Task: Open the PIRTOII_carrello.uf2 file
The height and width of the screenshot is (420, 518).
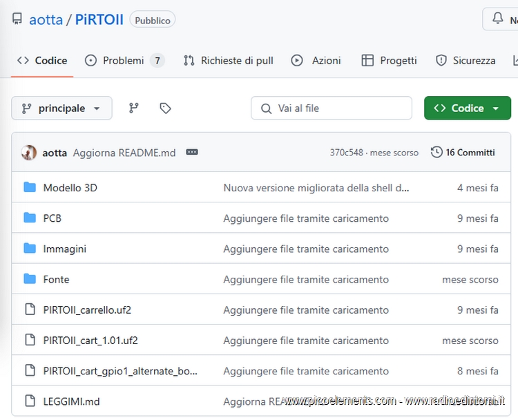Action: 87,310
